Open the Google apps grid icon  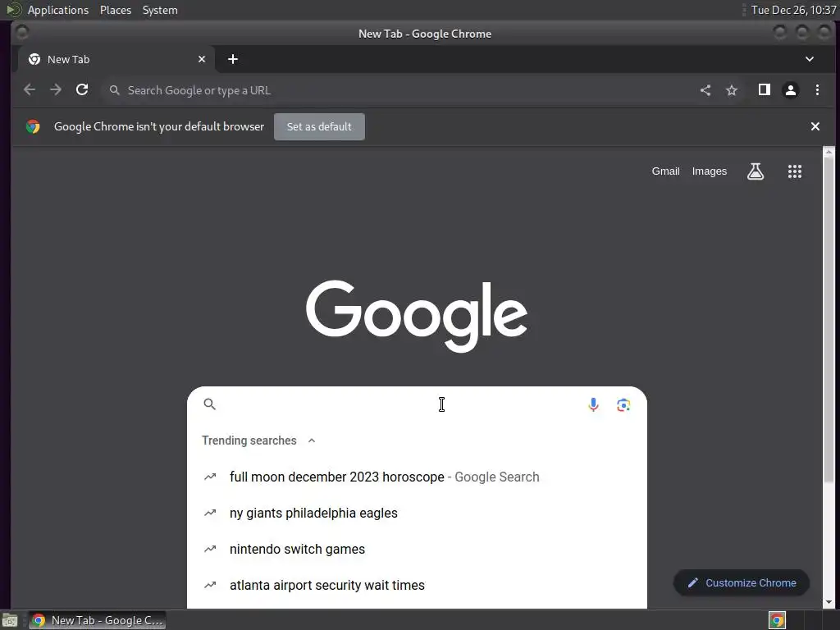tap(795, 171)
